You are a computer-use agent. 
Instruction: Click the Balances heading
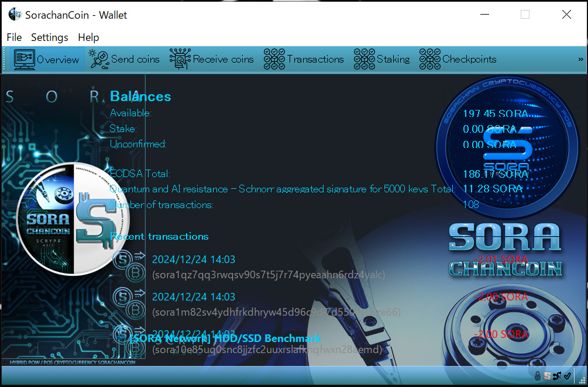140,96
